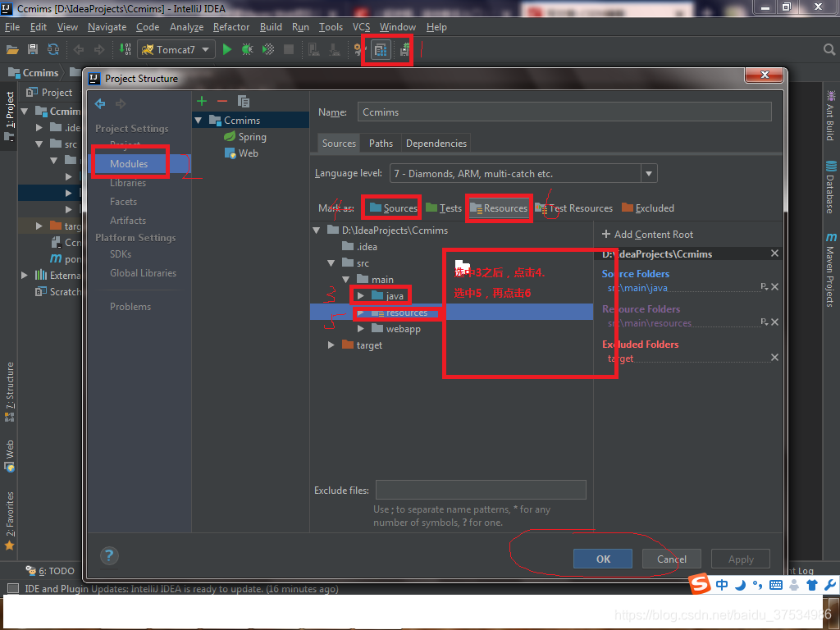The width and height of the screenshot is (840, 630).
Task: Click the toolbar Forward arrow
Action: [x=99, y=50]
